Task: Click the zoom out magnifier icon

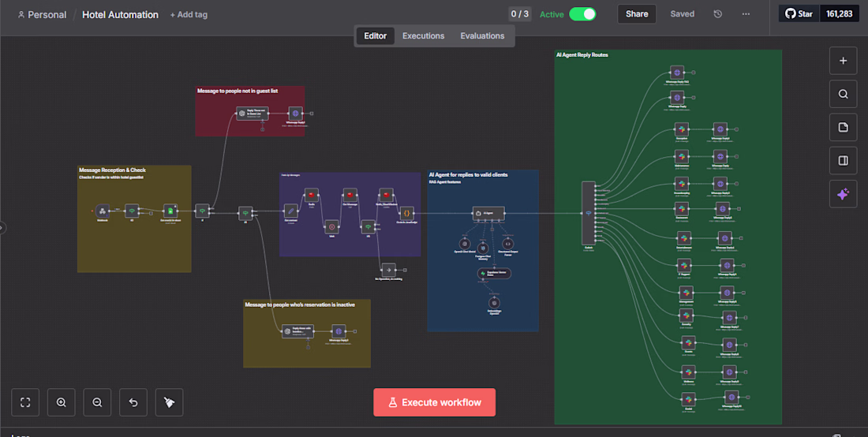Action: (x=97, y=402)
